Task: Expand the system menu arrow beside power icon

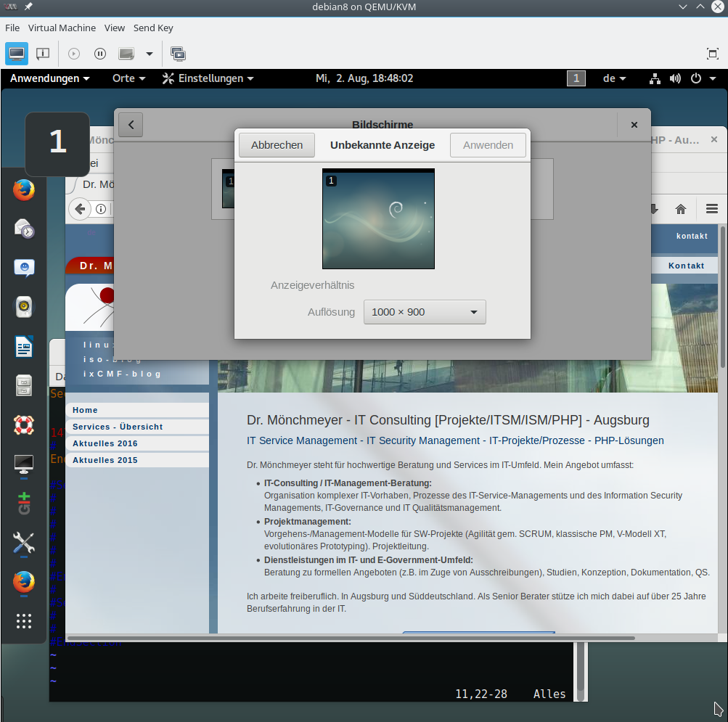Action: (x=713, y=78)
